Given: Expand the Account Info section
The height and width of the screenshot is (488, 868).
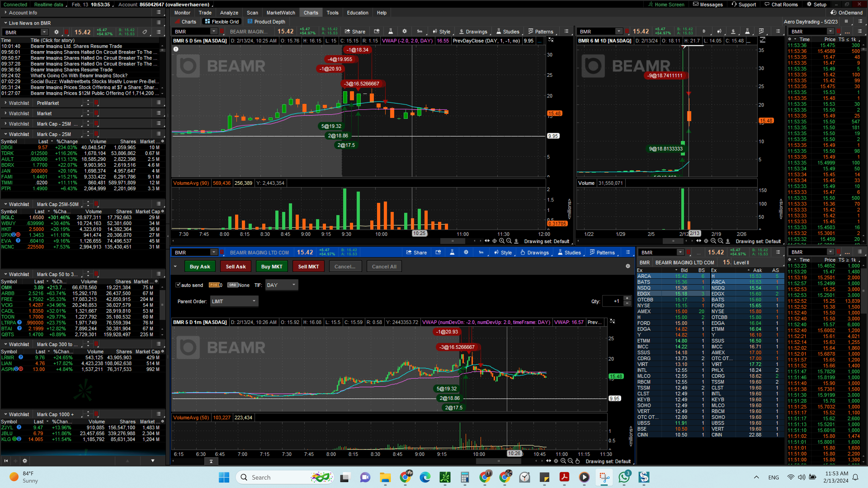Looking at the screenshot, I should click(x=5, y=12).
